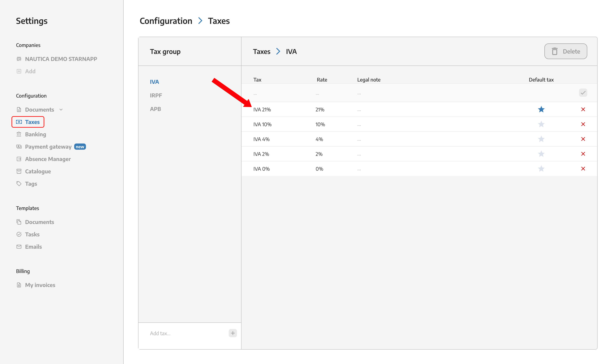
Task: Click the Taxes money icon in sidebar
Action: [x=19, y=122]
